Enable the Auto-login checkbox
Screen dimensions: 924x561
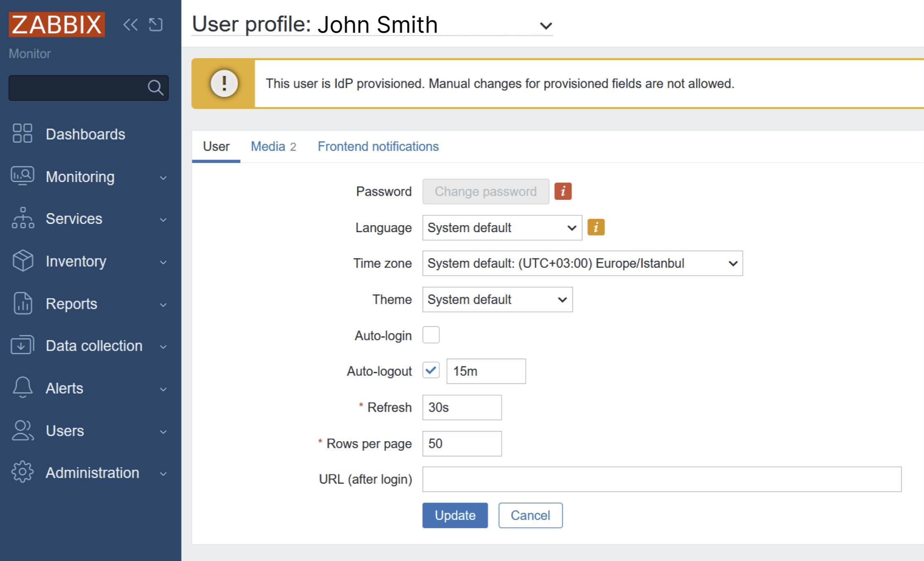pyautogui.click(x=431, y=335)
